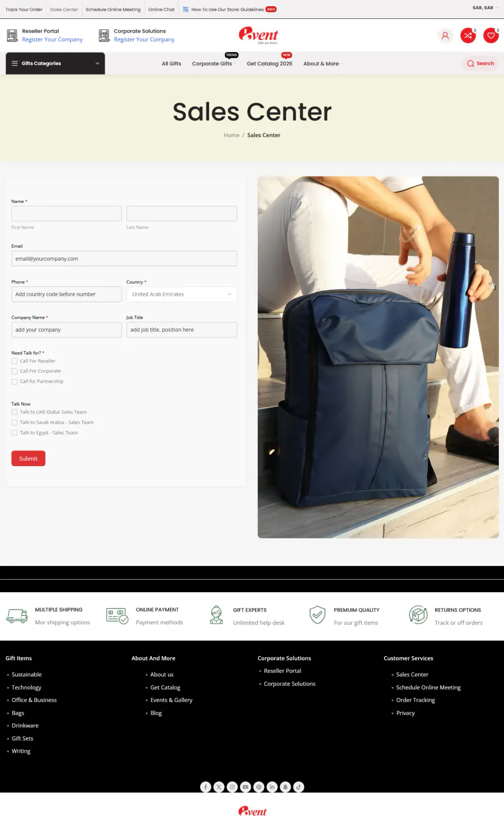Image resolution: width=504 pixels, height=824 pixels.
Task: Open the user account icon
Action: [445, 36]
